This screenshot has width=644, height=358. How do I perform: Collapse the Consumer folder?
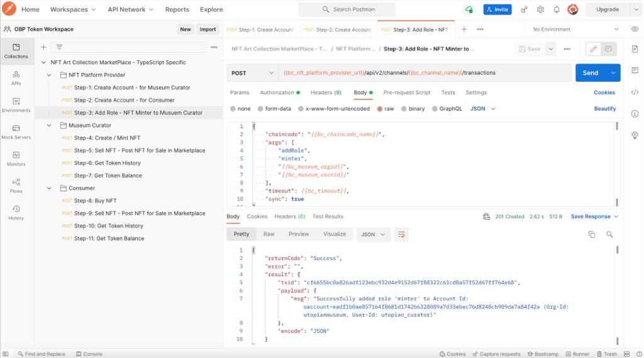pyautogui.click(x=49, y=188)
